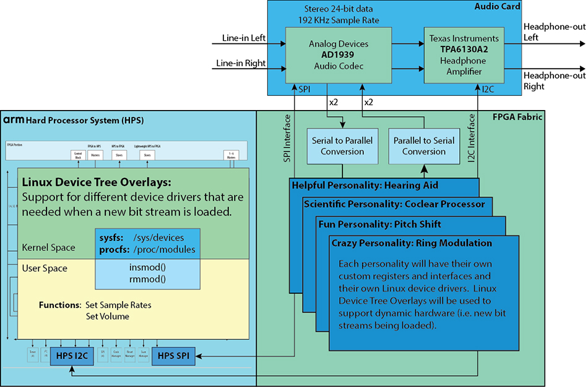
Task: Select the Reset Manager block
Action: click(130, 355)
